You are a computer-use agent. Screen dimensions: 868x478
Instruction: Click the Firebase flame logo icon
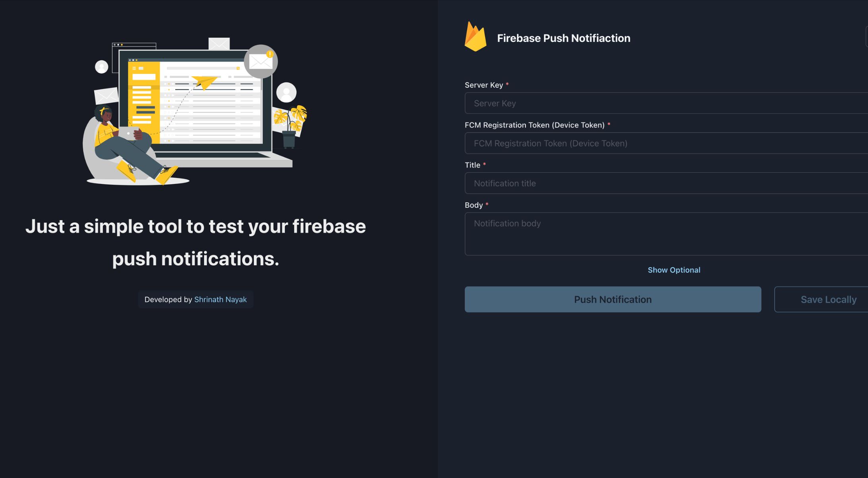[x=476, y=37]
